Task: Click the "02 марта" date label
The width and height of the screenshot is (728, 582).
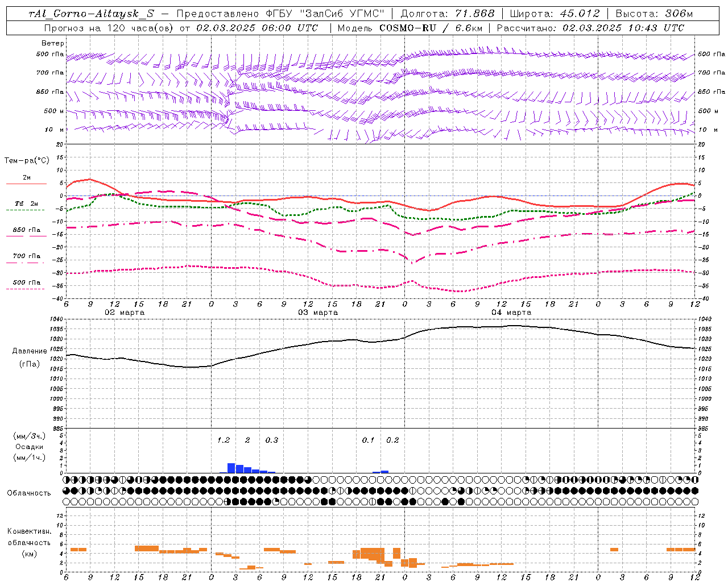Action: click(125, 313)
